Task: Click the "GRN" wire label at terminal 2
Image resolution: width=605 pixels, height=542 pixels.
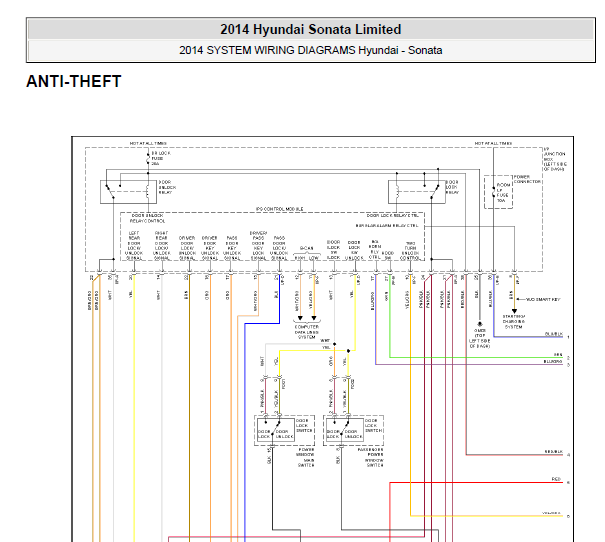Action: (x=558, y=355)
